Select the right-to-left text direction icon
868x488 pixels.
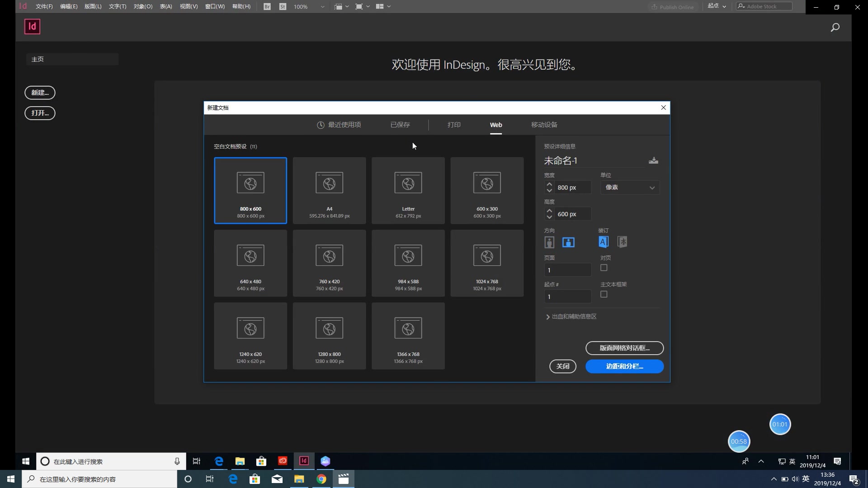(622, 242)
